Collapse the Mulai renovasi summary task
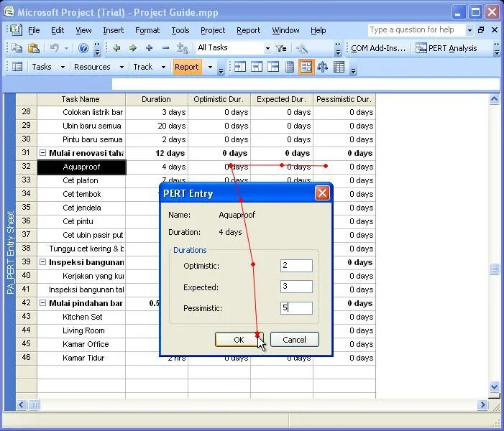 pyautogui.click(x=42, y=153)
